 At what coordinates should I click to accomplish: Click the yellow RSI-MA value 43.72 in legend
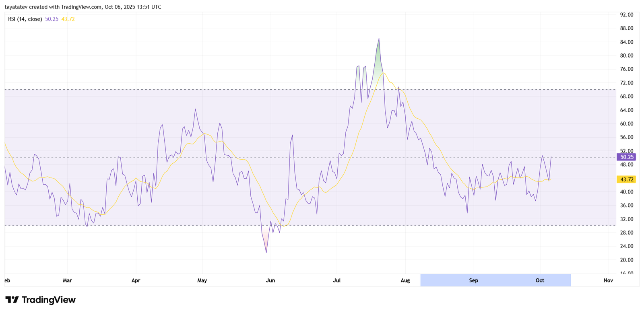[68, 19]
